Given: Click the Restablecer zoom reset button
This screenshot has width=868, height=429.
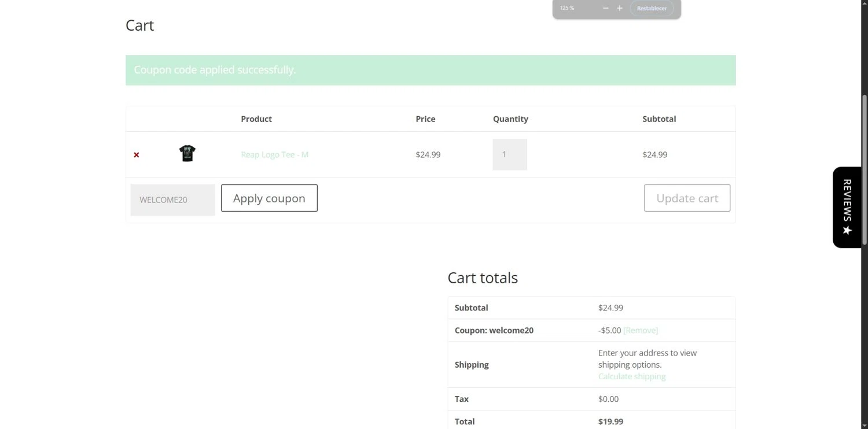Looking at the screenshot, I should click(652, 8).
